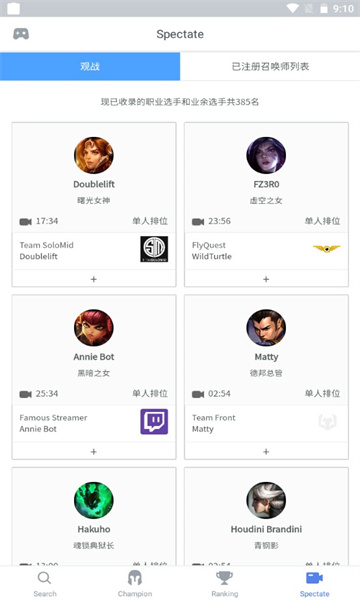The image size is (360, 600).
Task: Expand Matty card with plus sign
Action: tap(266, 452)
